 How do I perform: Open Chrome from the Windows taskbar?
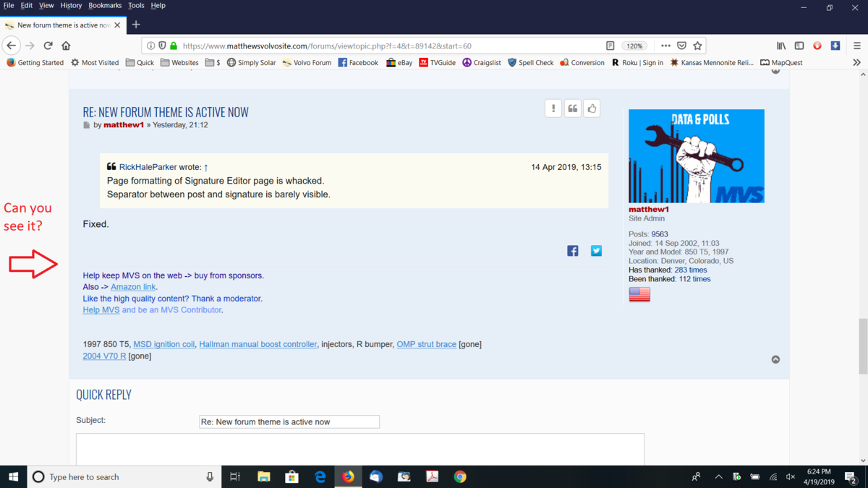(x=460, y=477)
